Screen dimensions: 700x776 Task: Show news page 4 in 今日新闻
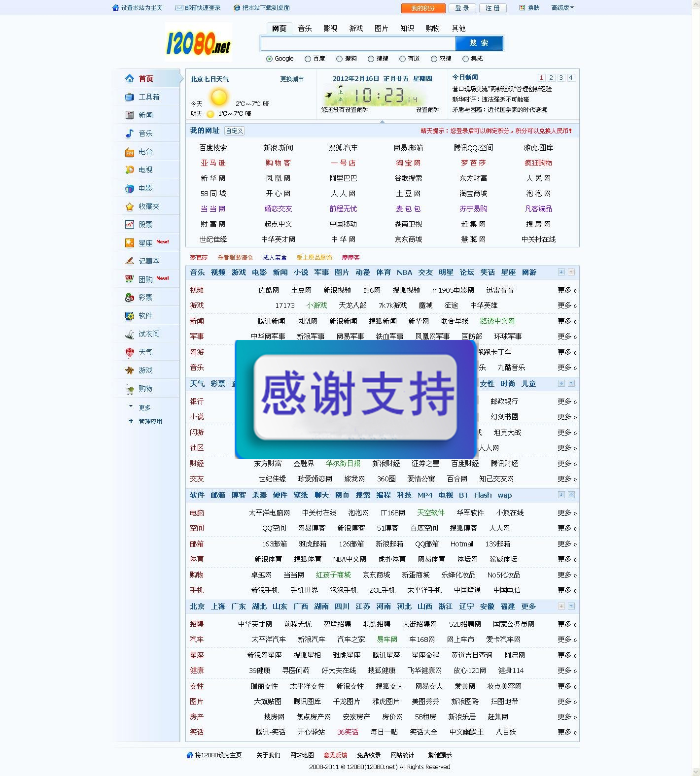pyautogui.click(x=571, y=78)
